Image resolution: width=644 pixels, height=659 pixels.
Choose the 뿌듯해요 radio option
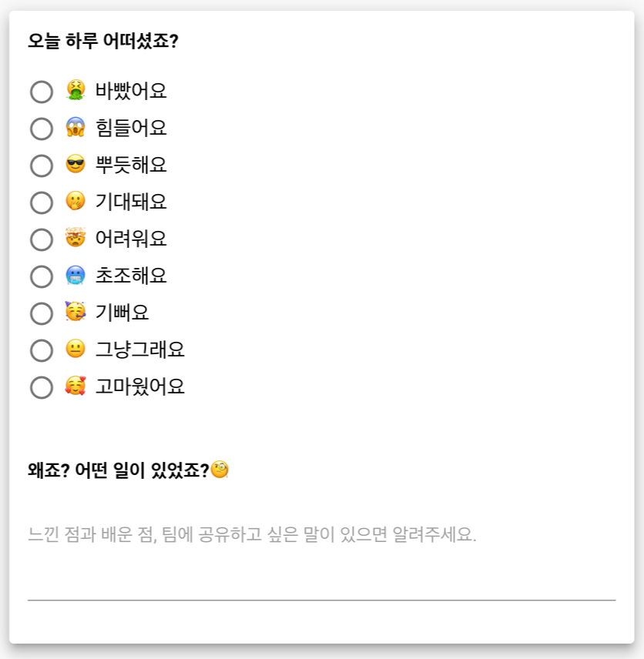click(42, 166)
